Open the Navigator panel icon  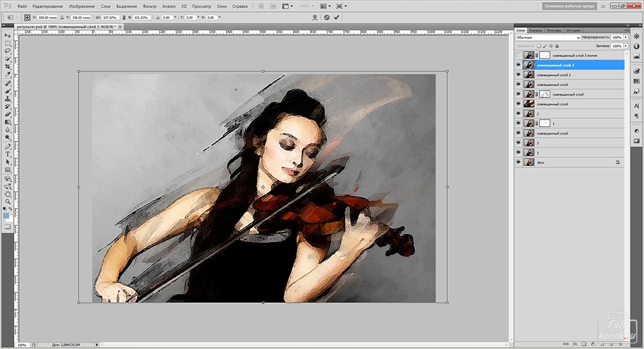click(x=636, y=36)
